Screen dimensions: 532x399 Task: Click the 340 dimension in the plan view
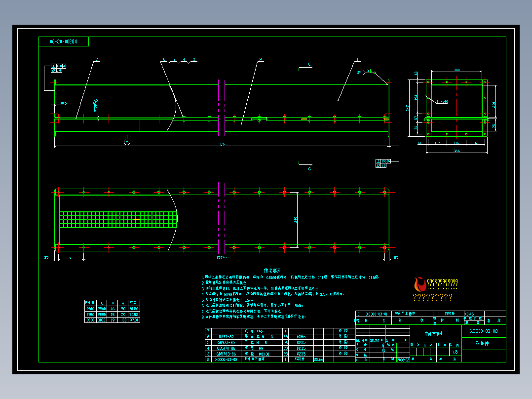click(296, 220)
